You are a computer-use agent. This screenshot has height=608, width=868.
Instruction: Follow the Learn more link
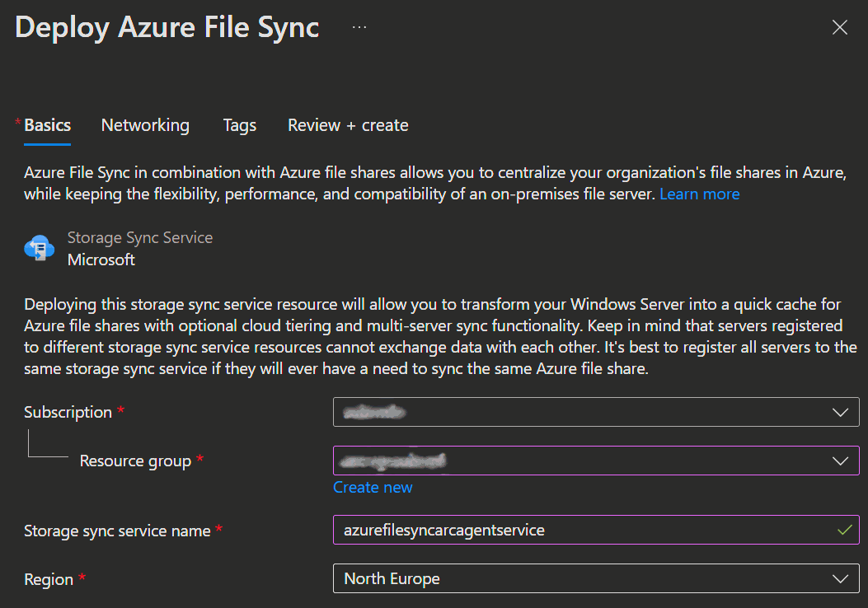699,194
